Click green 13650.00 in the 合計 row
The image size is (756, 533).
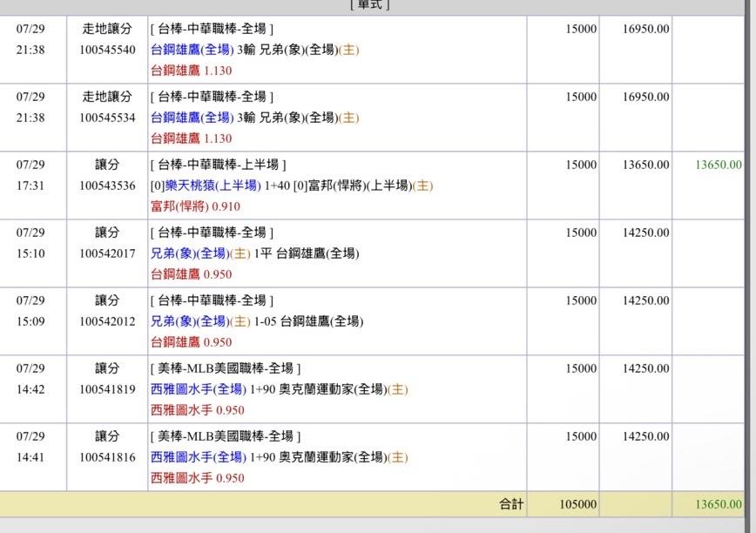[x=719, y=504]
